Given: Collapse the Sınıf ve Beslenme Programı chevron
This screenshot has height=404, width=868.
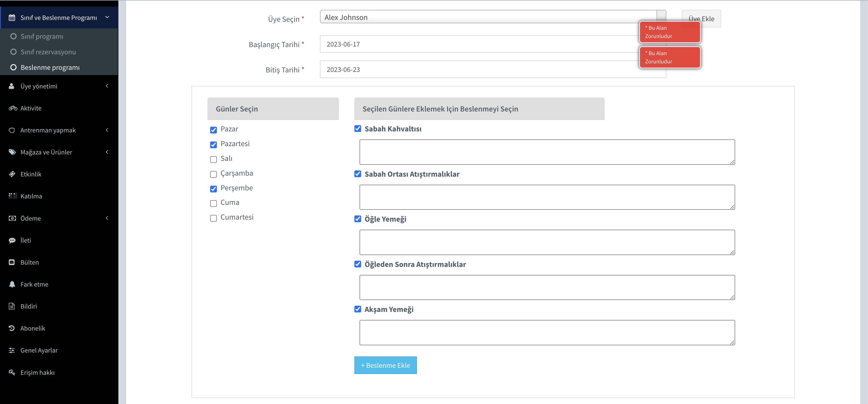Looking at the screenshot, I should tap(107, 17).
